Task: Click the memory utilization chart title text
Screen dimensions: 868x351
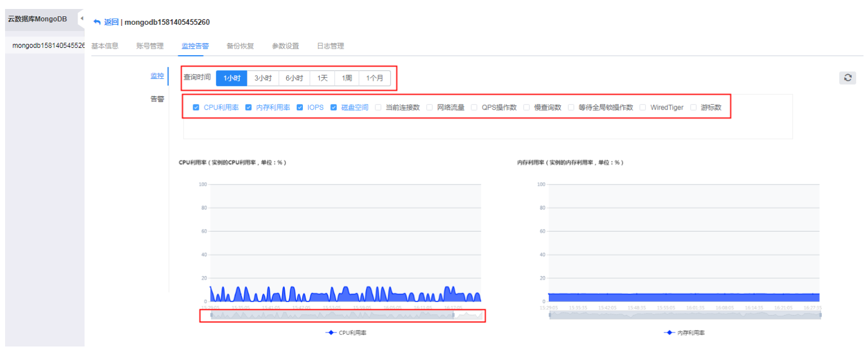Action: (x=570, y=163)
